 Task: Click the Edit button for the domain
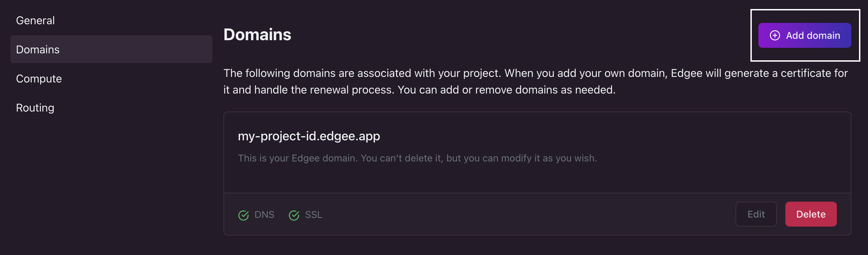(756, 214)
